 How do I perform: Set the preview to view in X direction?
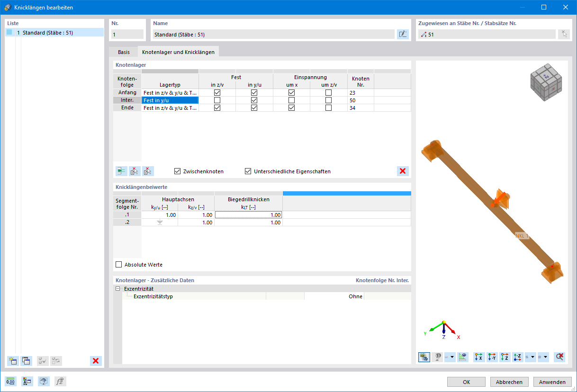pos(479,357)
